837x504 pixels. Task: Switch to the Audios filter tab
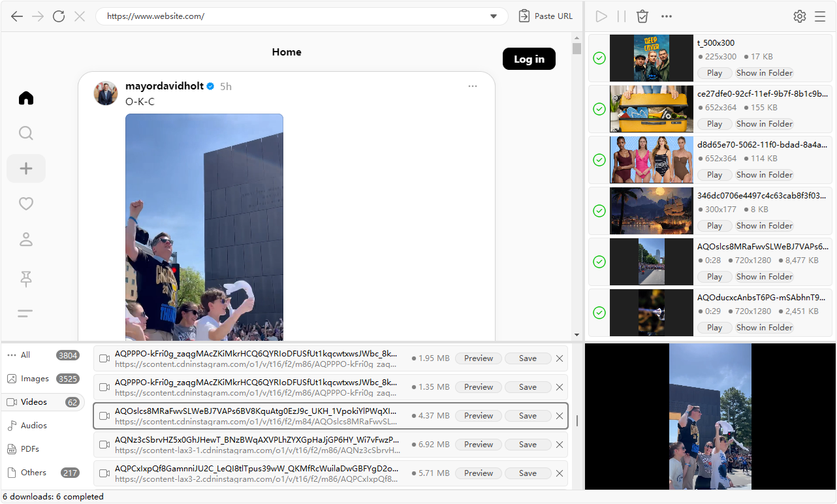pos(33,426)
